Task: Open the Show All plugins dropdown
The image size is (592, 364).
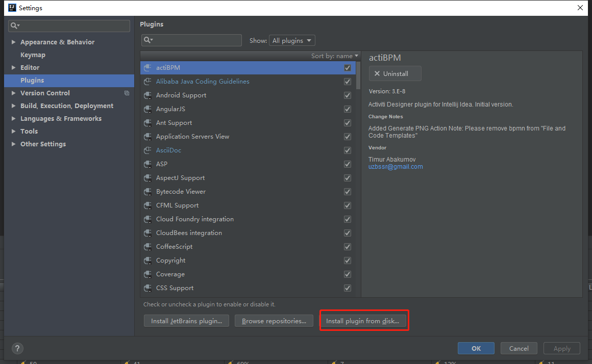Action: coord(292,40)
